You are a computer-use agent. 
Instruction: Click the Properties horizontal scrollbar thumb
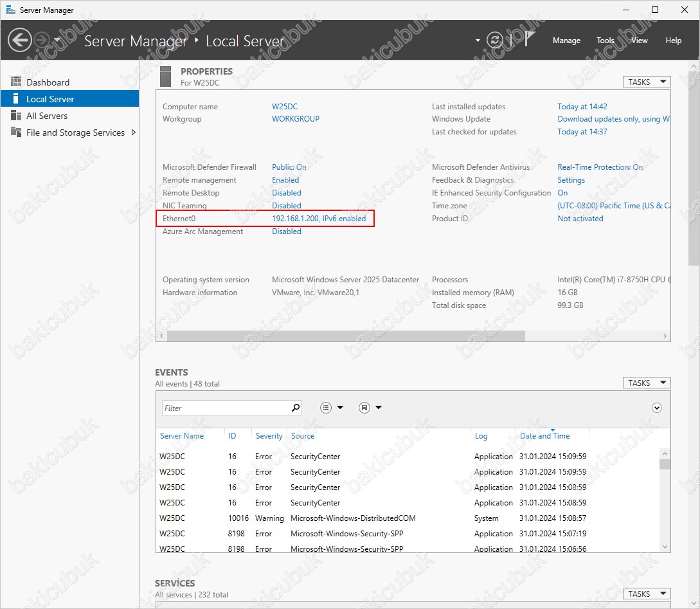point(346,336)
